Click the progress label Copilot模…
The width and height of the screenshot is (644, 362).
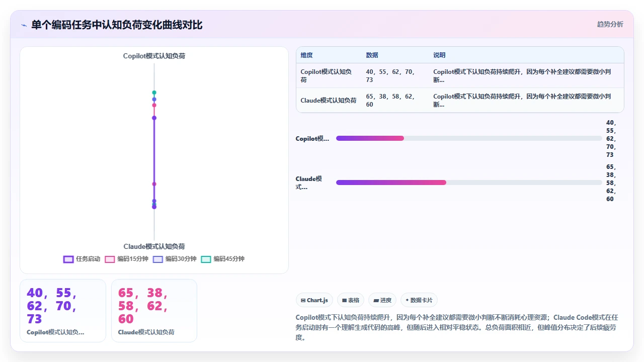312,139
